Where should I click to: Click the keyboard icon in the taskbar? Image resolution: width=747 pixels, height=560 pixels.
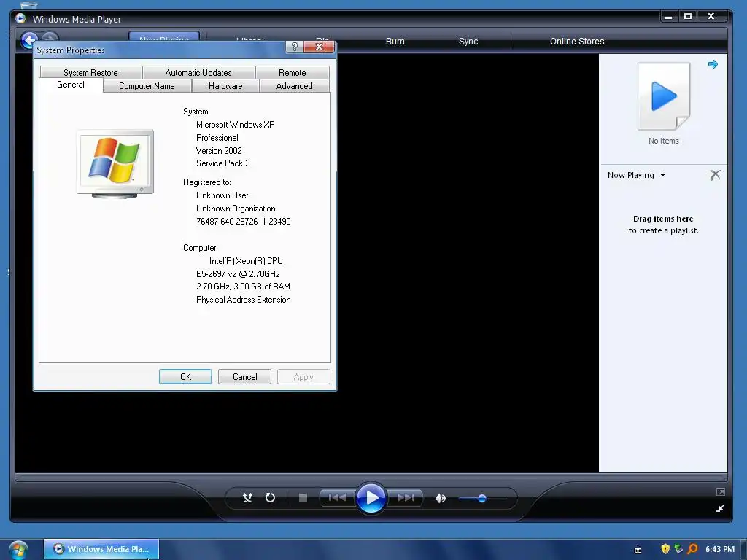click(x=638, y=550)
